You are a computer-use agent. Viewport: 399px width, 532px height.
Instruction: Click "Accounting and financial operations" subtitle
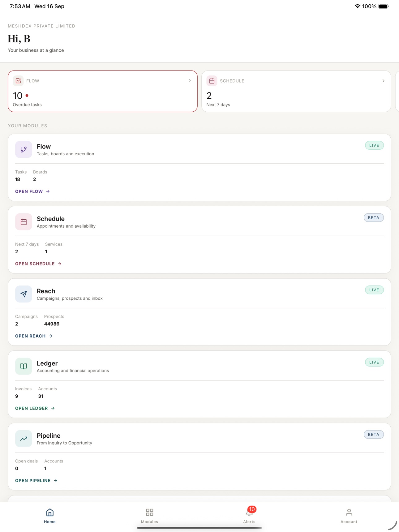coord(73,371)
